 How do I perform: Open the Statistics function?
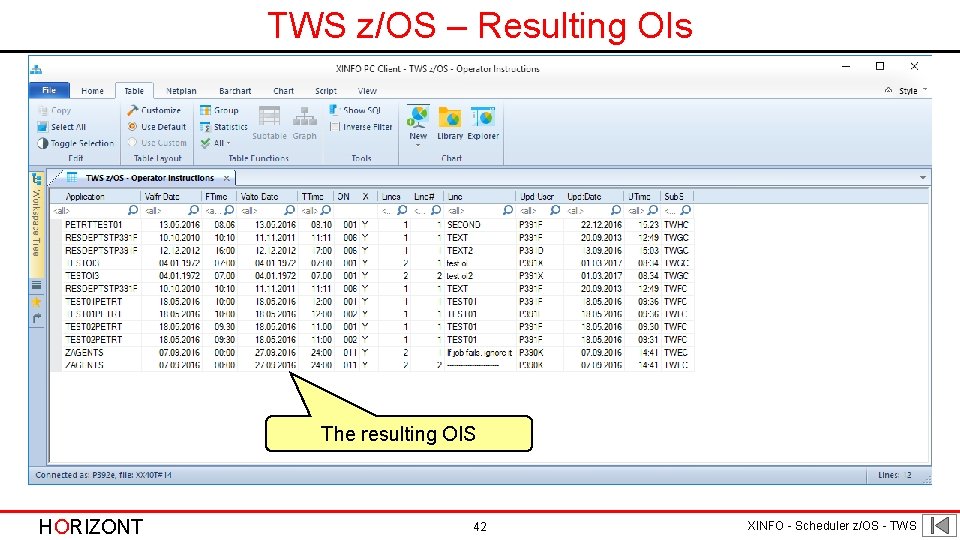(x=224, y=127)
